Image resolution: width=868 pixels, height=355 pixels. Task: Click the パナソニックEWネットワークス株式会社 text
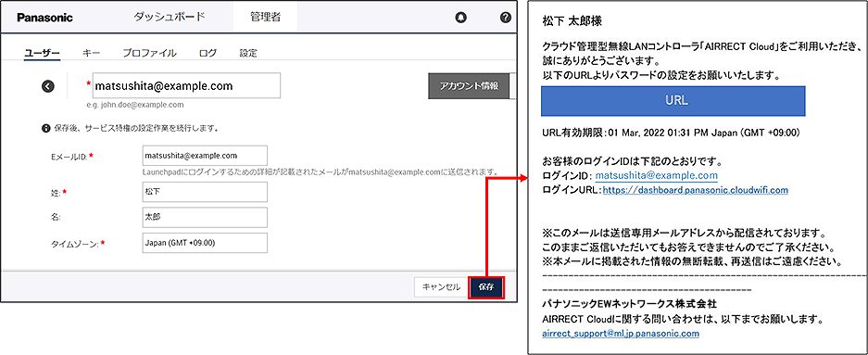(x=629, y=304)
